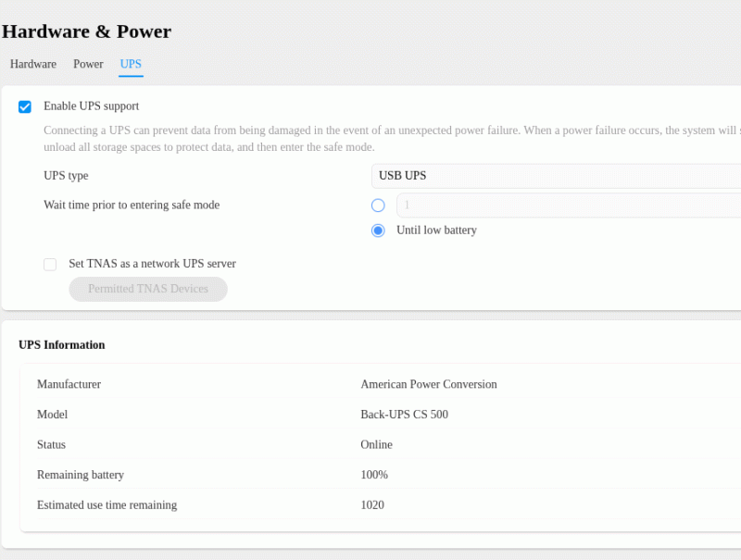
Task: Click the 100% remaining battery value
Action: coord(374,475)
